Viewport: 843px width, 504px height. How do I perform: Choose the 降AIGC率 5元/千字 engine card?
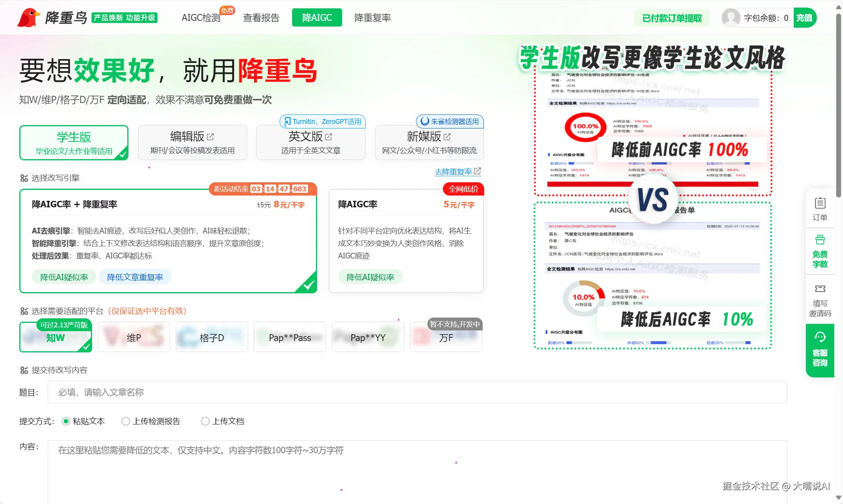pos(406,241)
